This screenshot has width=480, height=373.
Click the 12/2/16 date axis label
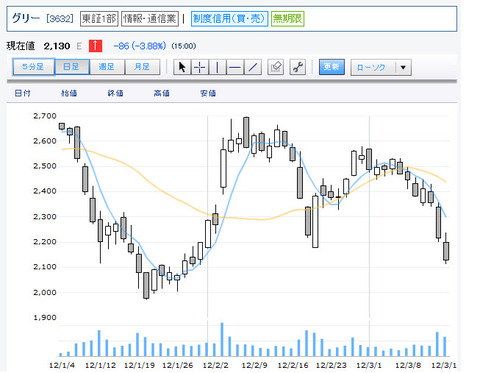[x=293, y=365]
